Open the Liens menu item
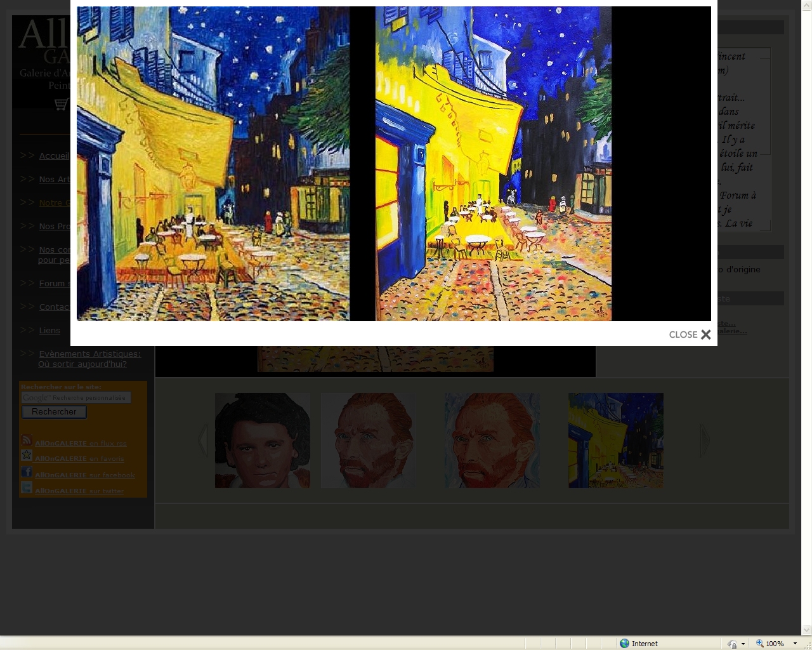The width and height of the screenshot is (812, 650). click(49, 330)
